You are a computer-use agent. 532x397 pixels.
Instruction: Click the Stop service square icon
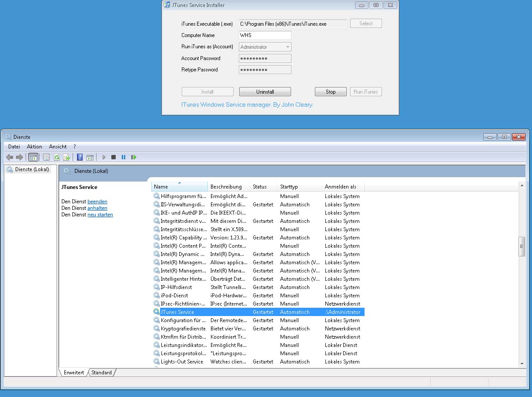pyautogui.click(x=114, y=157)
